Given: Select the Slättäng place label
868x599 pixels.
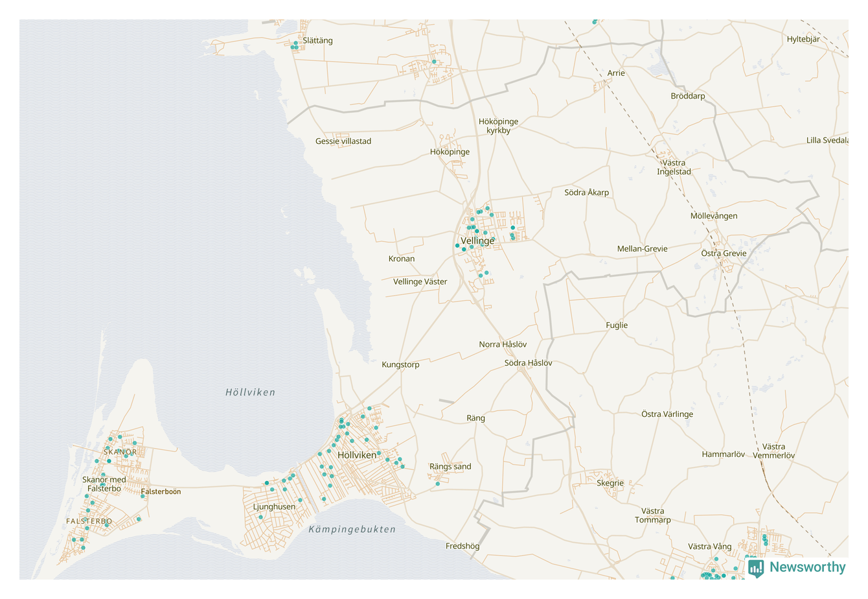Looking at the screenshot, I should coord(317,41).
